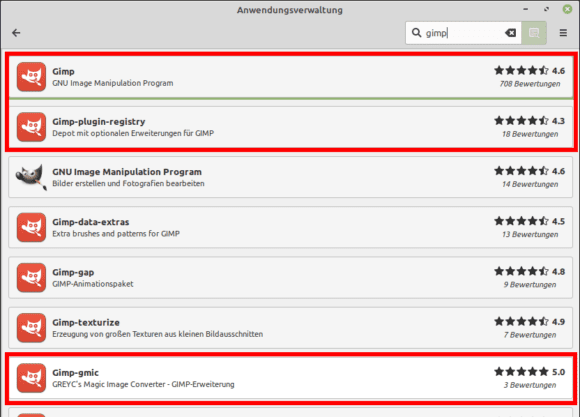Select the Gimp title text
Screen dimensions: 580x417
[63, 71]
